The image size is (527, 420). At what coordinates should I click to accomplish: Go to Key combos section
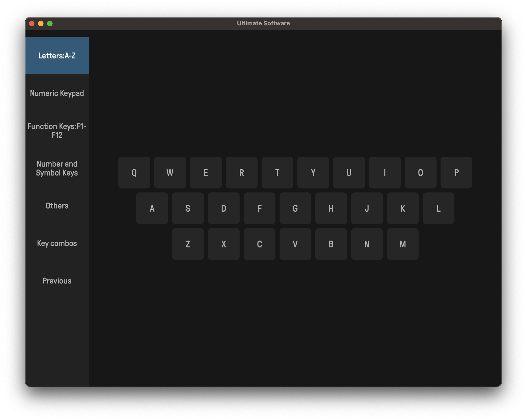(57, 243)
